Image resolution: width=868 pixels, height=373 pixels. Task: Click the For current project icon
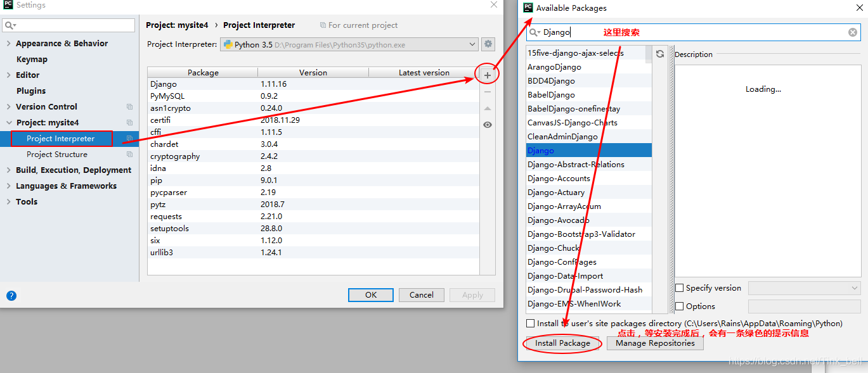click(x=323, y=25)
